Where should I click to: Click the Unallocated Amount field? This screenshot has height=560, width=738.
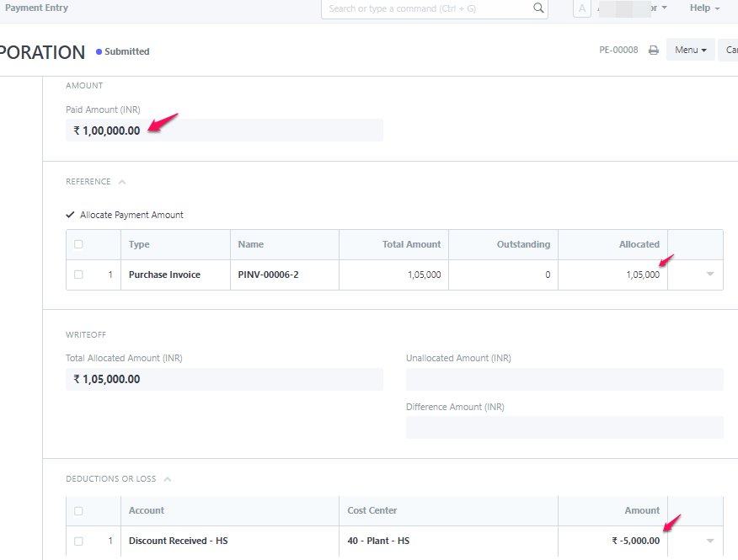(564, 379)
